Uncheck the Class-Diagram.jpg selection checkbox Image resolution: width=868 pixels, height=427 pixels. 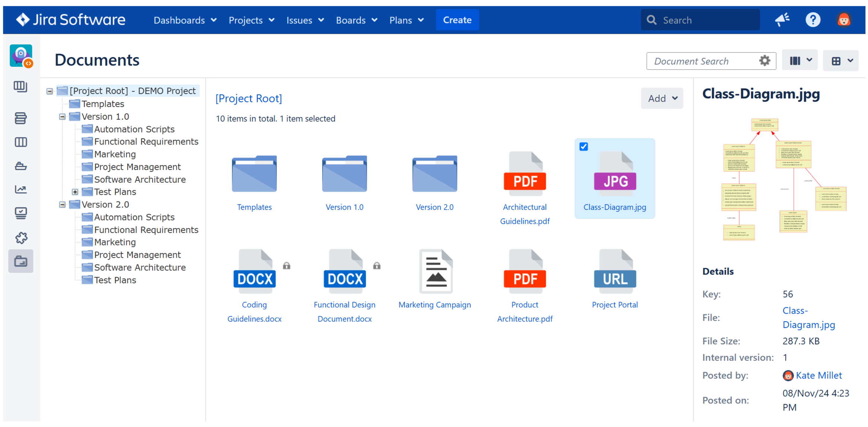583,146
